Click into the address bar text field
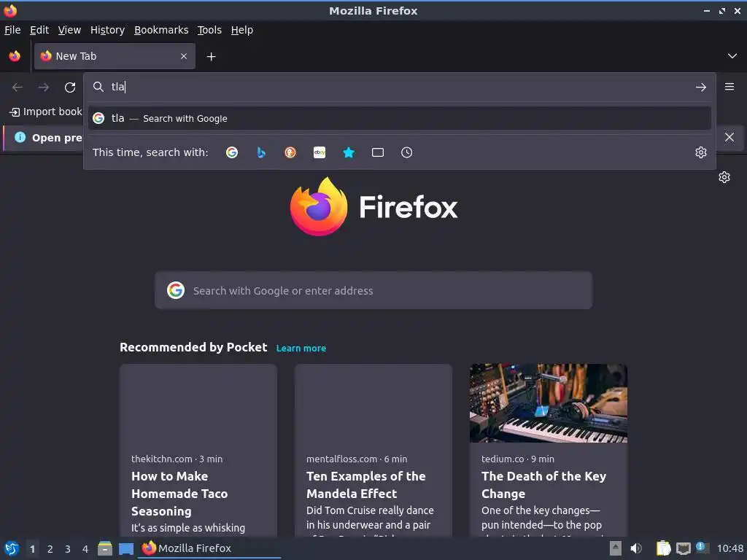This screenshot has height=560, width=747. [x=399, y=87]
